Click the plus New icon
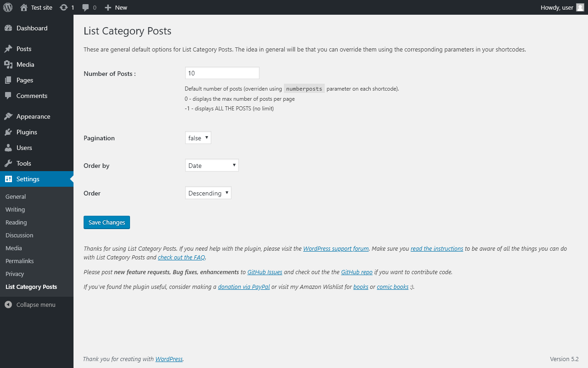The width and height of the screenshot is (588, 368). [108, 7]
